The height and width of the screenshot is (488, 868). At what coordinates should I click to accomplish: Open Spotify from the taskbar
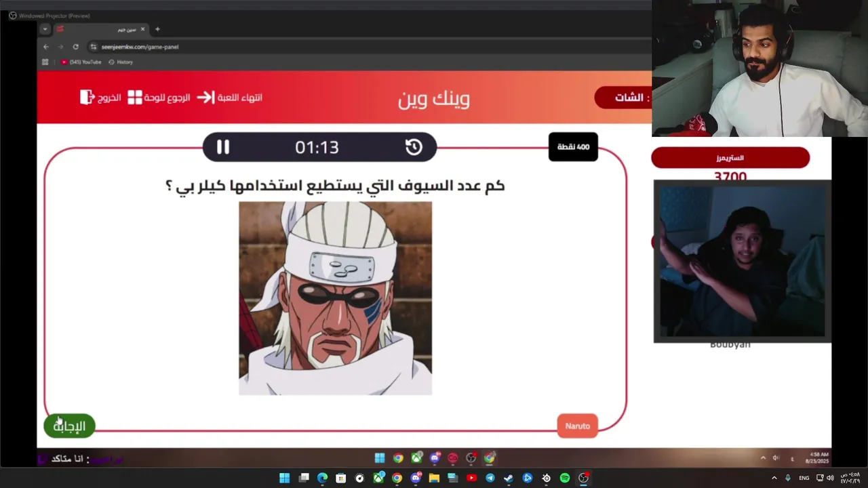click(565, 478)
